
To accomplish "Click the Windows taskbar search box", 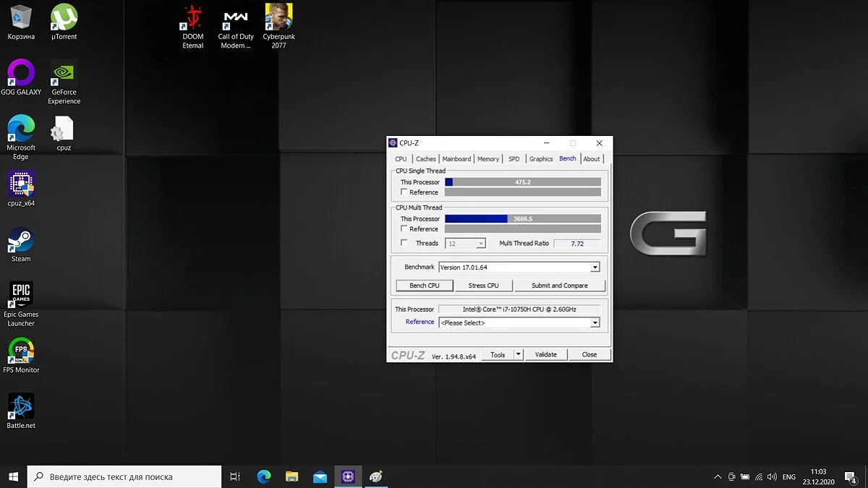I will click(124, 477).
